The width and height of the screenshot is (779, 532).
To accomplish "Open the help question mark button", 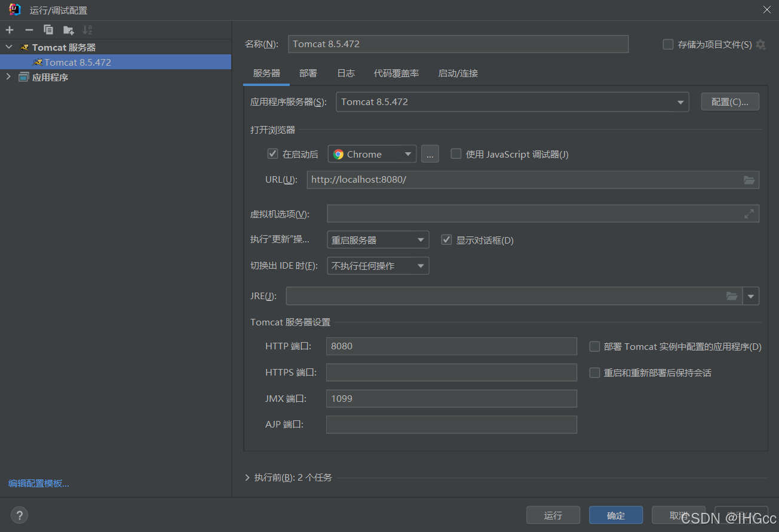I will click(x=19, y=515).
